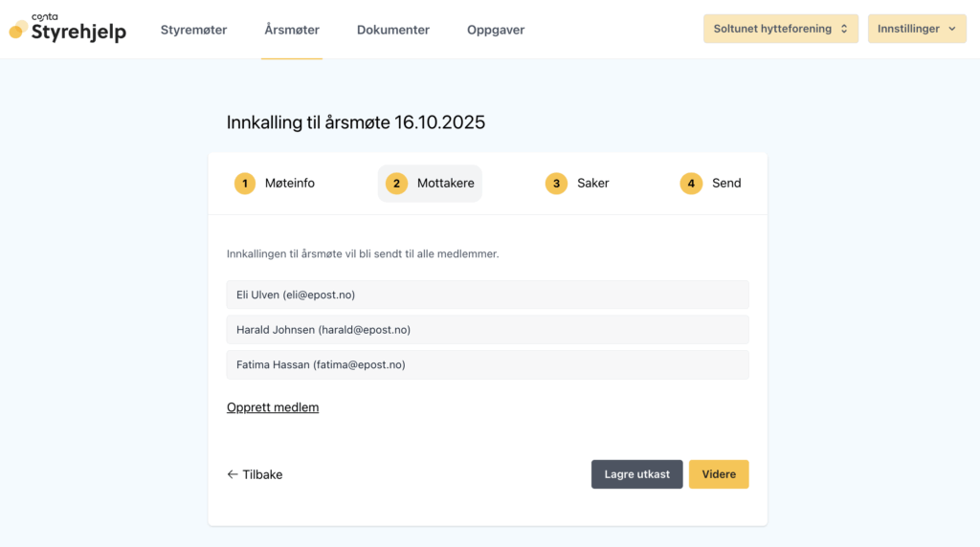980x547 pixels.
Task: Open the Dokumenter page
Action: coord(392,30)
